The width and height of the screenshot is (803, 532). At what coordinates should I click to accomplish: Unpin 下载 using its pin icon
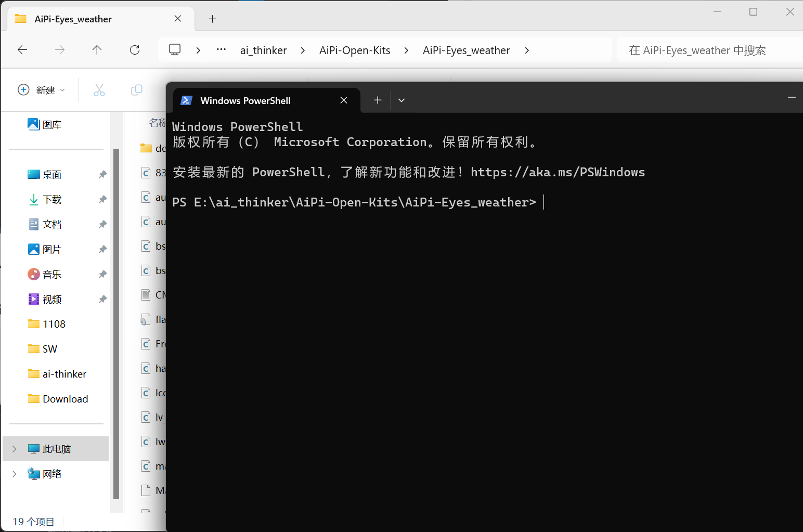pos(102,200)
